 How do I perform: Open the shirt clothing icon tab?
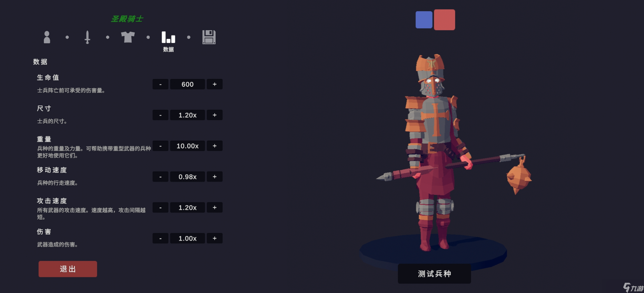(x=128, y=37)
